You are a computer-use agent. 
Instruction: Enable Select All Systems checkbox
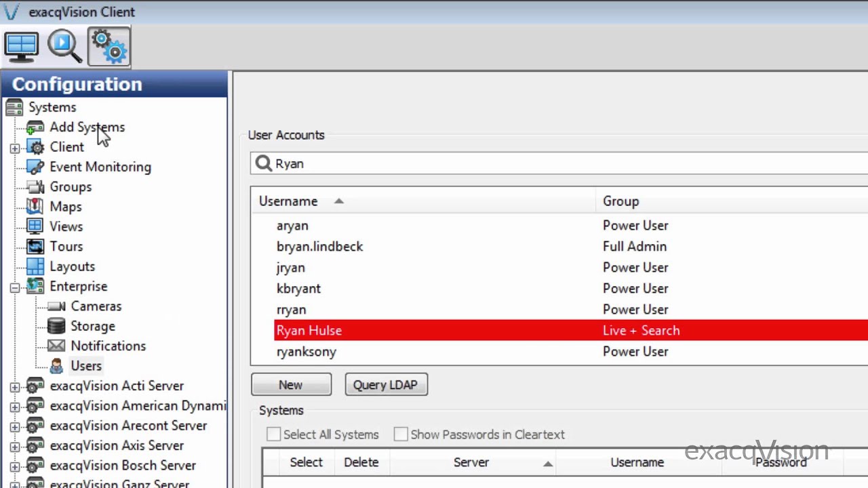coord(273,434)
